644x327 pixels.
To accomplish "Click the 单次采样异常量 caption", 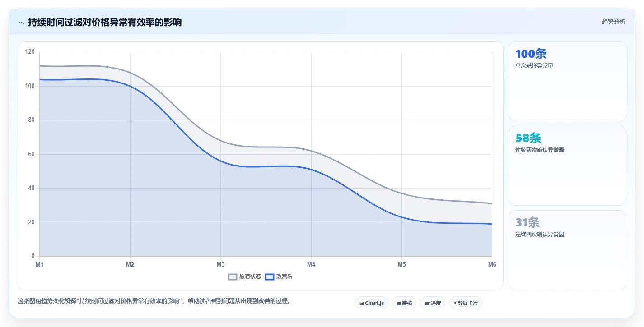I will click(x=534, y=65).
